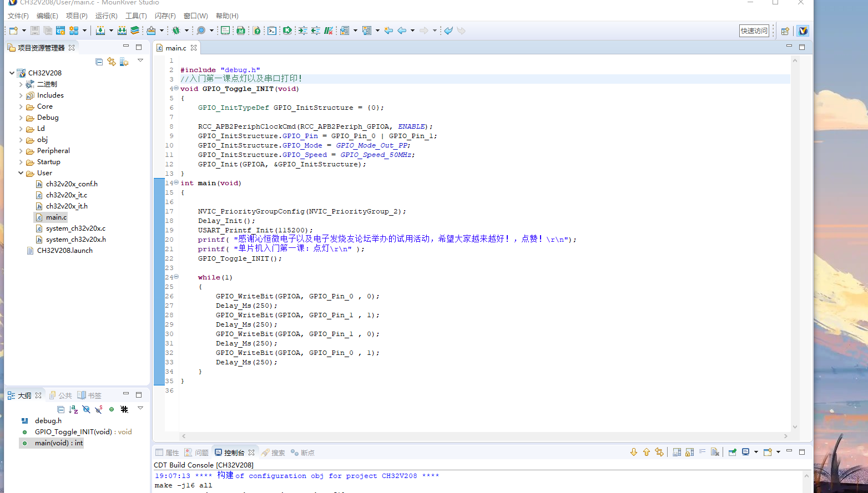
Task: Click the 快速访问 quick access field
Action: [754, 31]
